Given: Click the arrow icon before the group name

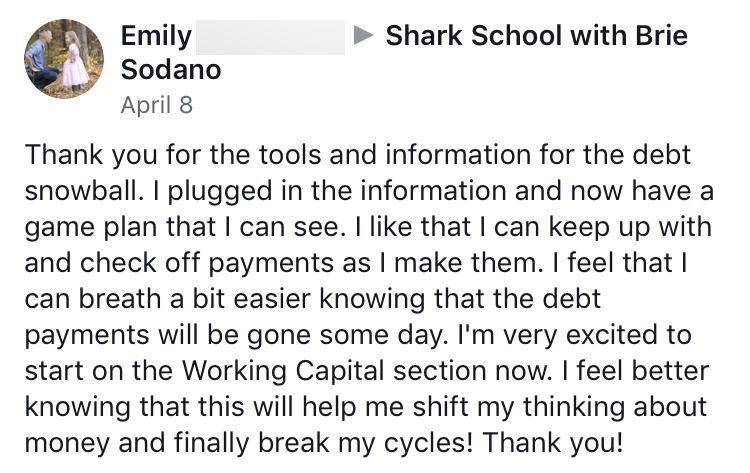Looking at the screenshot, I should (365, 37).
